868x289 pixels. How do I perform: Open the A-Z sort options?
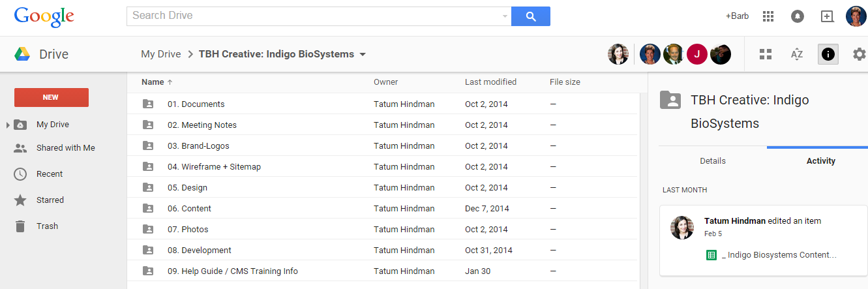click(x=797, y=54)
